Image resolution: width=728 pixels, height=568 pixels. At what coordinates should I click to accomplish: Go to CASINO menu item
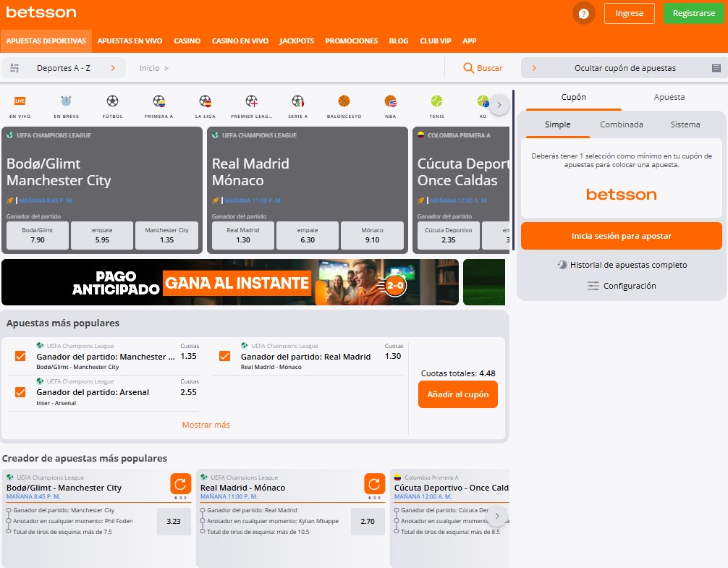pos(187,41)
